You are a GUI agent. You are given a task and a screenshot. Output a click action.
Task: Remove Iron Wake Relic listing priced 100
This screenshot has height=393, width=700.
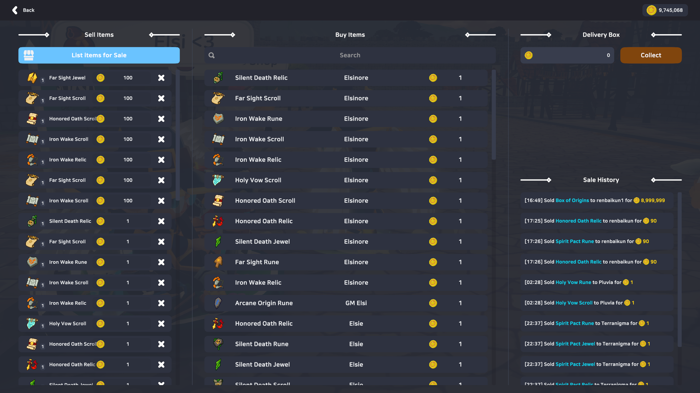tap(161, 160)
